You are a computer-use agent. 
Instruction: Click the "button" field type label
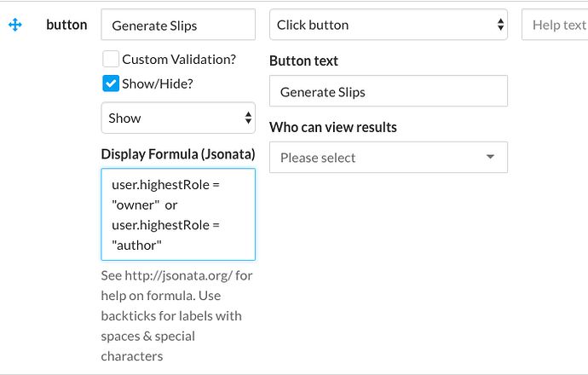[66, 25]
